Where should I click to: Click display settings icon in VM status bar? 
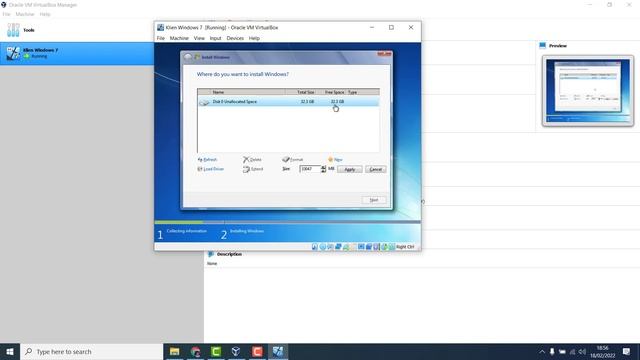361,247
